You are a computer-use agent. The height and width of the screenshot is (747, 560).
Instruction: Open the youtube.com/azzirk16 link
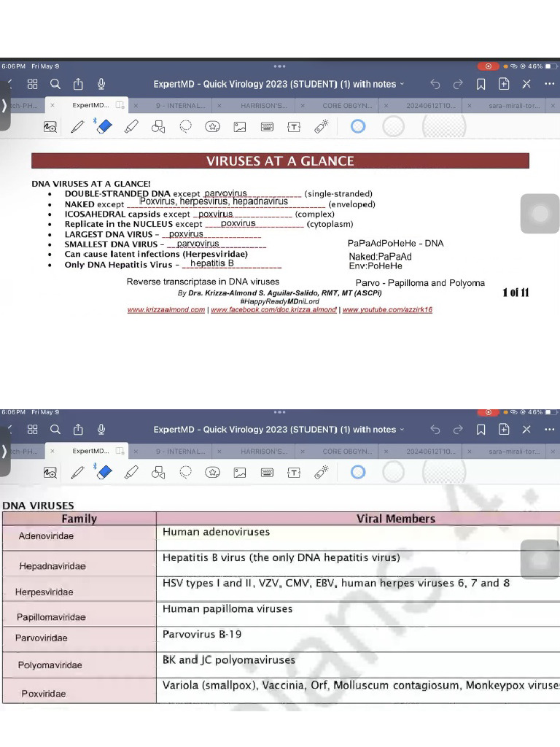point(388,309)
